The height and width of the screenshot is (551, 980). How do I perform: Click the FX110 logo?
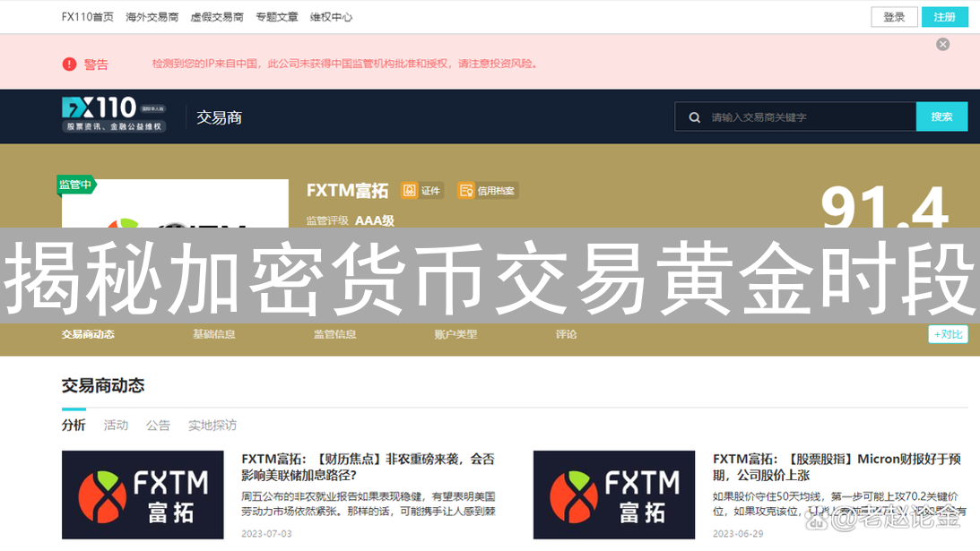(114, 114)
